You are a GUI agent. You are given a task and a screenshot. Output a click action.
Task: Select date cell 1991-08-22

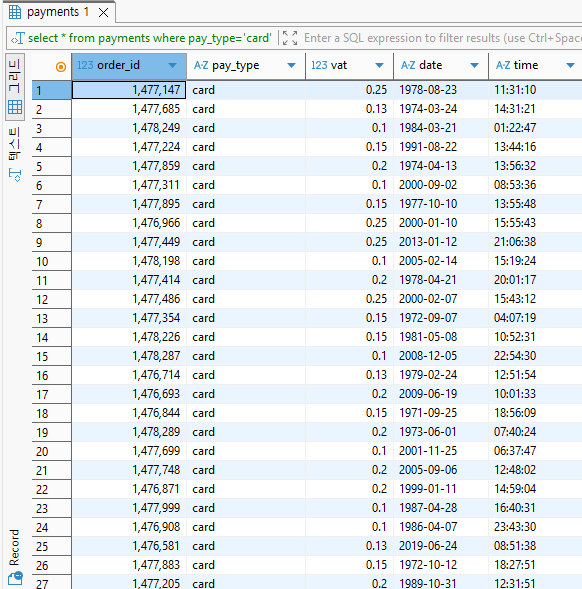[x=441, y=147]
